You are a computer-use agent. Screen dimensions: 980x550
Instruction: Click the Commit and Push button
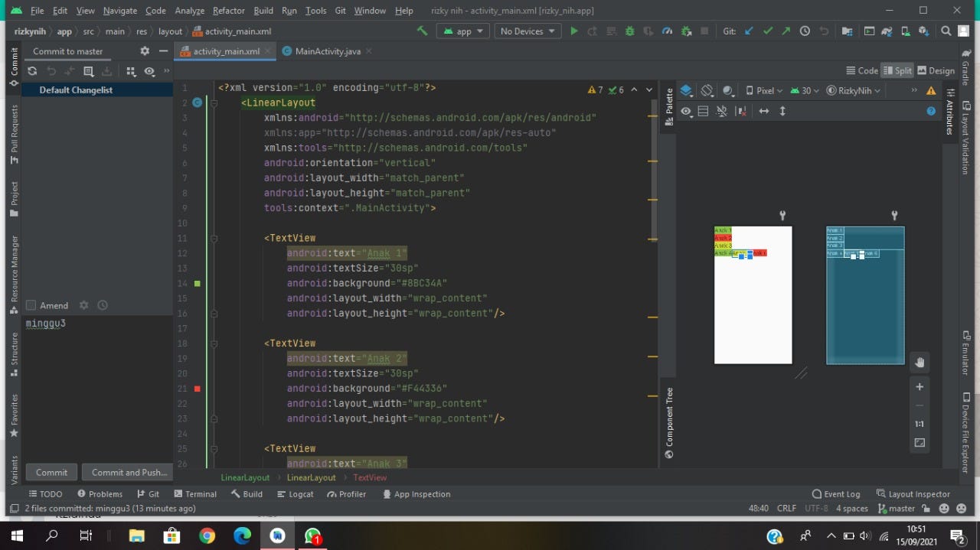pyautogui.click(x=127, y=472)
